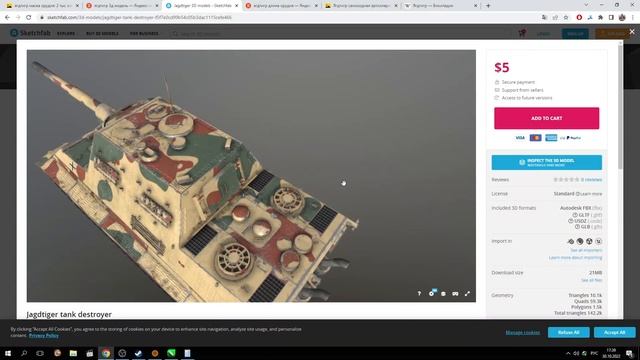Show hidden system tray icons
Image resolution: width=640 pixels, height=360 pixels.
point(568,353)
